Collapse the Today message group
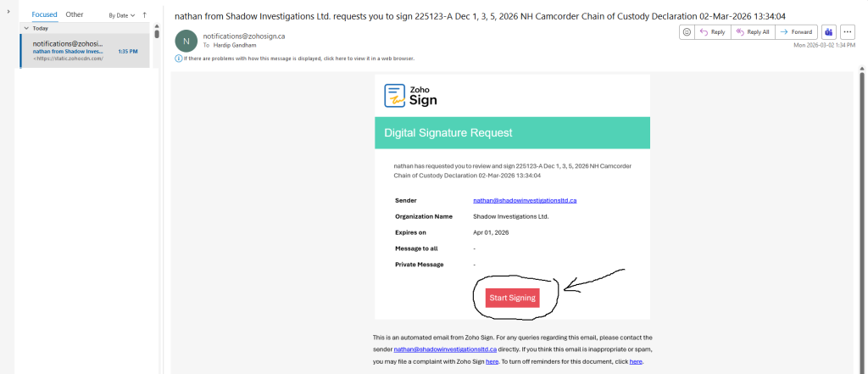868x374 pixels. coord(25,28)
